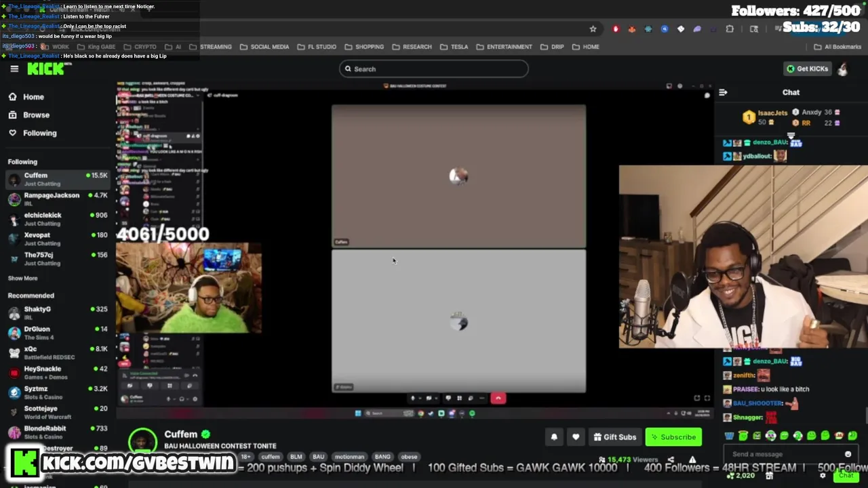The image size is (868, 488).
Task: Click the 2,020 channel points icon
Action: point(730,476)
